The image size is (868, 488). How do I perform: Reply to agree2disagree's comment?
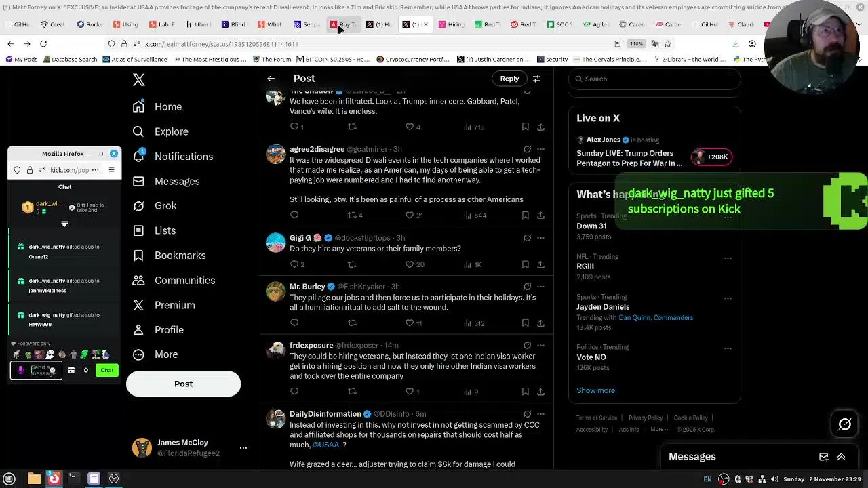click(294, 215)
